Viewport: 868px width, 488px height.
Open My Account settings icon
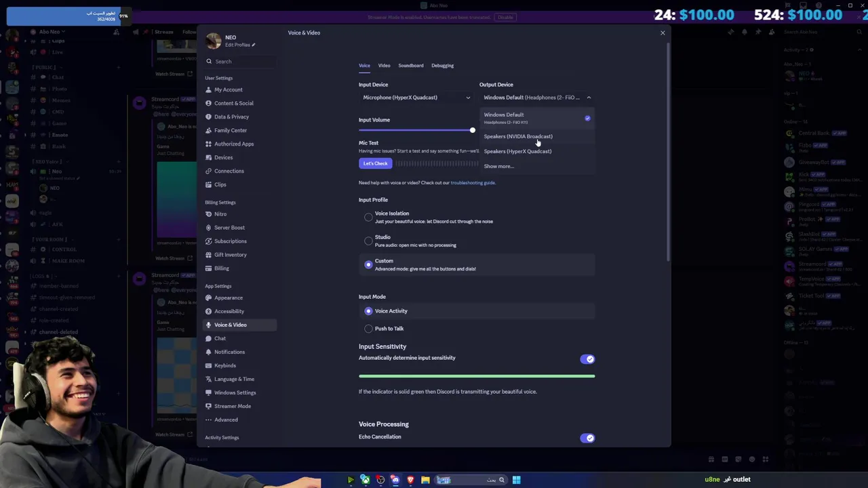tap(209, 89)
